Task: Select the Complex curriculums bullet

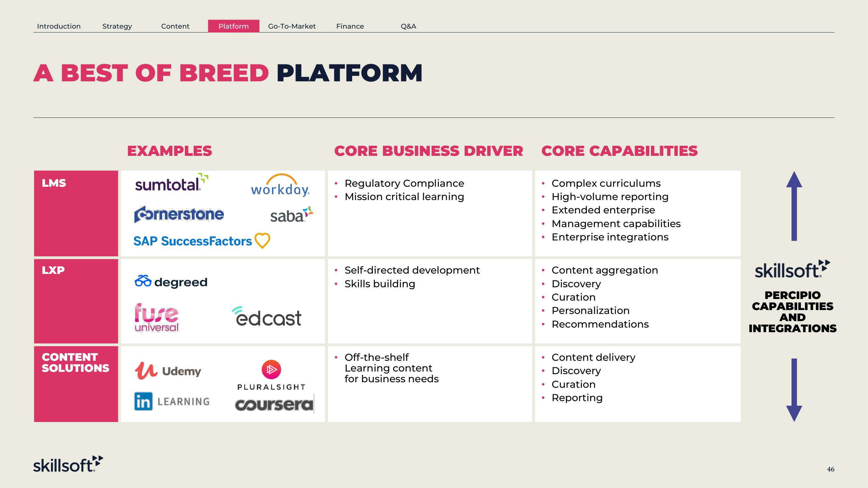Action: [x=606, y=183]
